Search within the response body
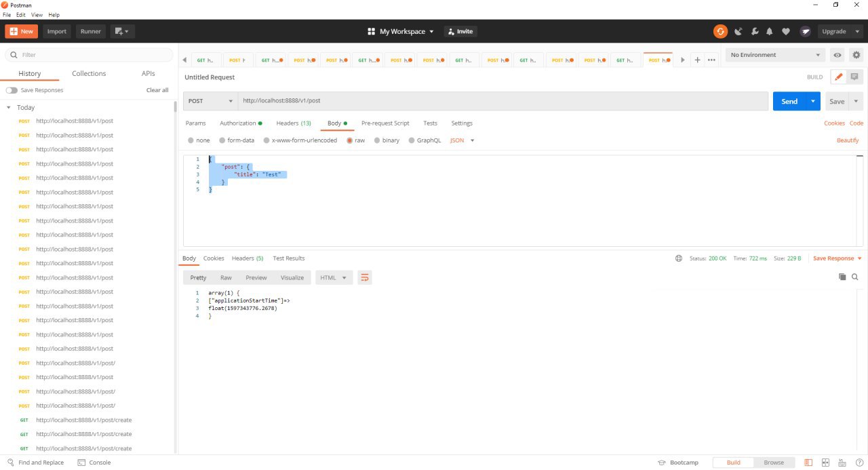This screenshot has width=868, height=470. [855, 277]
